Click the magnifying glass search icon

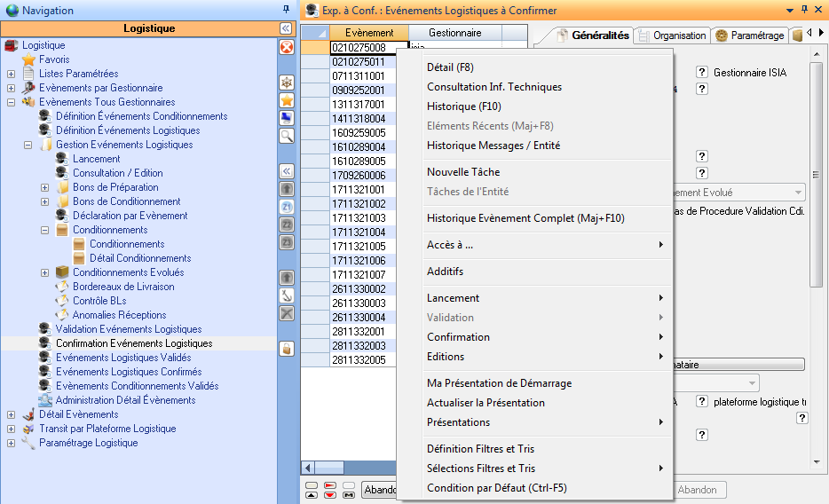[x=287, y=135]
